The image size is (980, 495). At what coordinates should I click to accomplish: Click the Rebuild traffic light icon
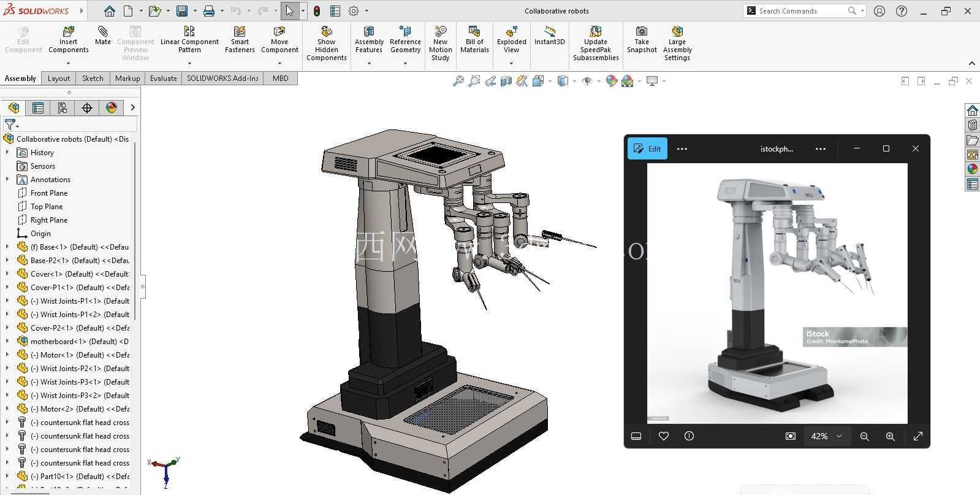point(316,11)
